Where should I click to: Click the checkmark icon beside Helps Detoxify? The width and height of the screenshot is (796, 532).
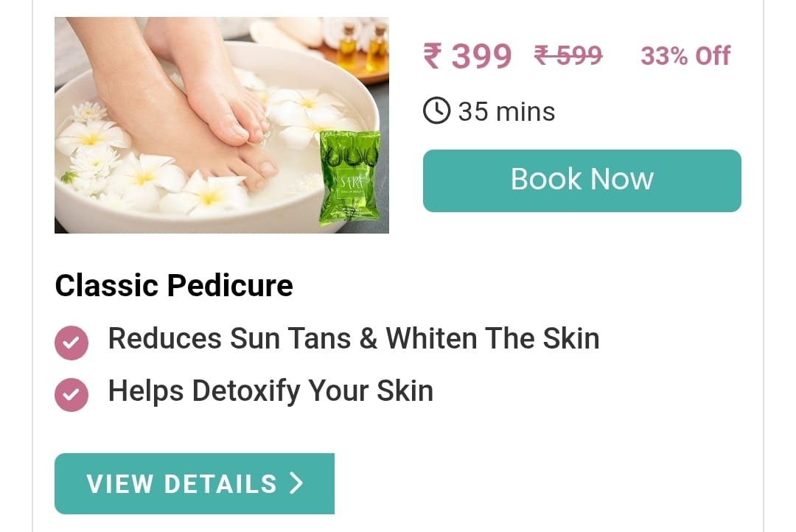[x=71, y=394]
